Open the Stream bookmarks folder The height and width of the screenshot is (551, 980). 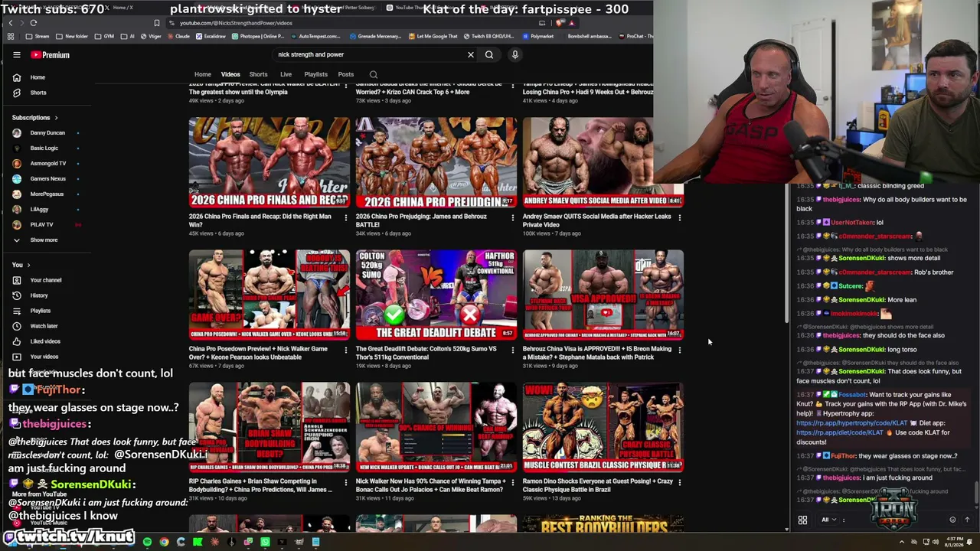click(x=38, y=36)
